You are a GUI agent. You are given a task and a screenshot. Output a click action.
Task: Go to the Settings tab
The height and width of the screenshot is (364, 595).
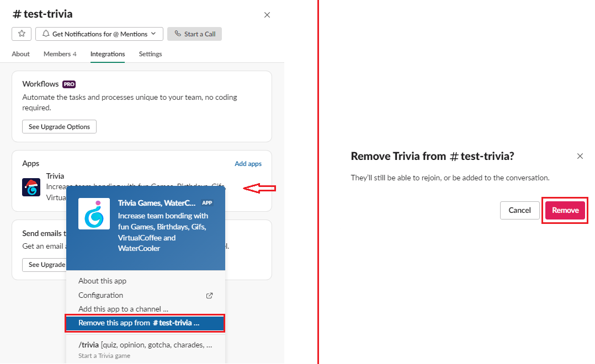(x=150, y=54)
